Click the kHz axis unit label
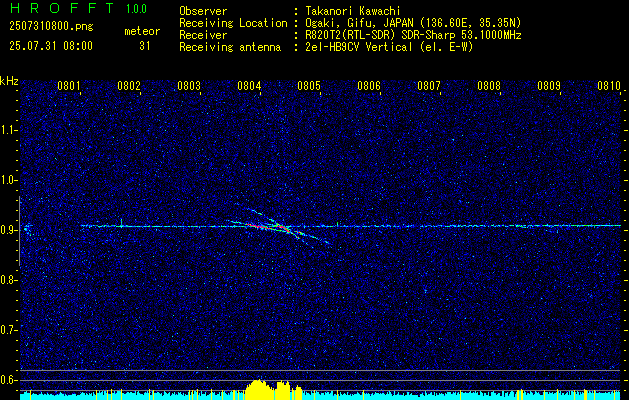The height and width of the screenshot is (400, 629). pyautogui.click(x=9, y=81)
